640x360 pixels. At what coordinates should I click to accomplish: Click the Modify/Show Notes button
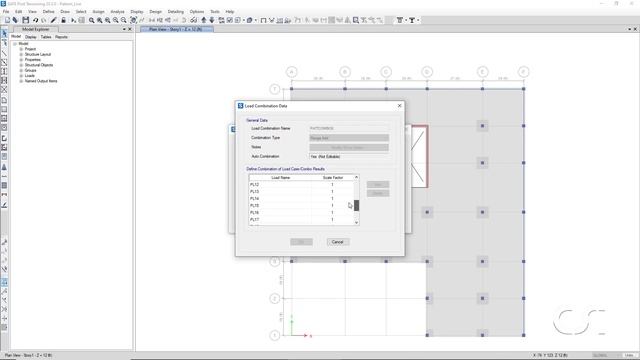click(349, 147)
